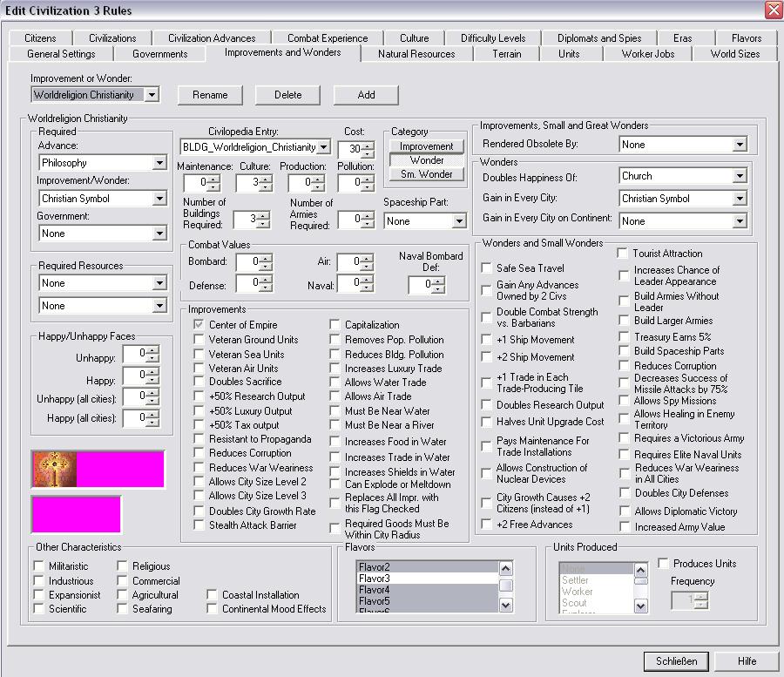Check the Religious characteristic box
This screenshot has width=784, height=677.
(x=125, y=566)
